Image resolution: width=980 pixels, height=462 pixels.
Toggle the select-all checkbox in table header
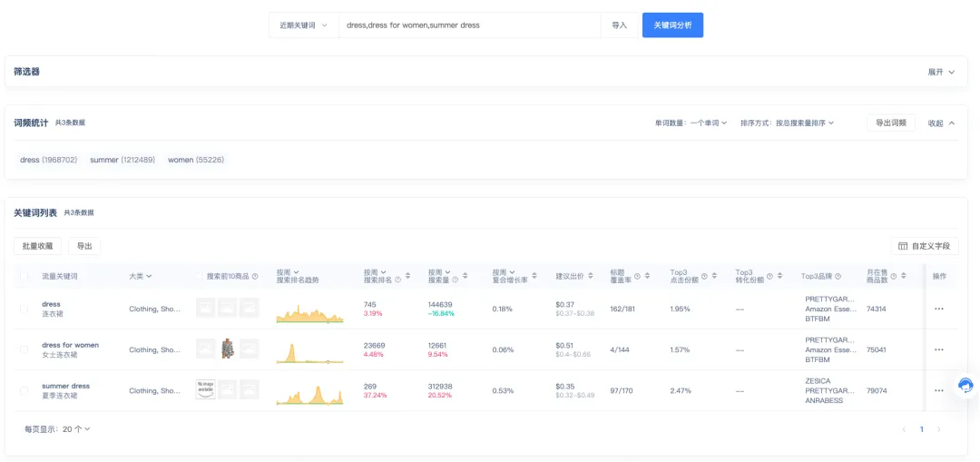pyautogui.click(x=24, y=276)
